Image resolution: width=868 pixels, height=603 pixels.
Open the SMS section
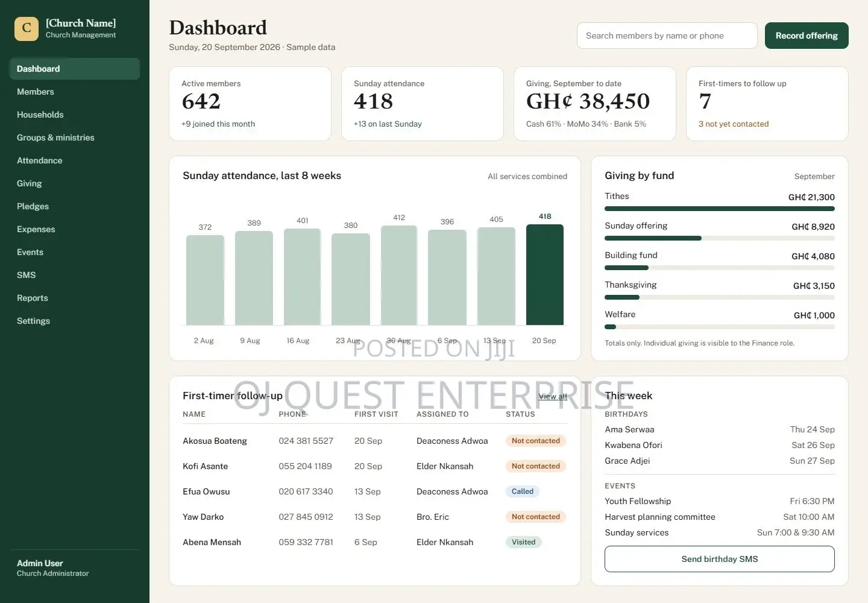point(75,275)
